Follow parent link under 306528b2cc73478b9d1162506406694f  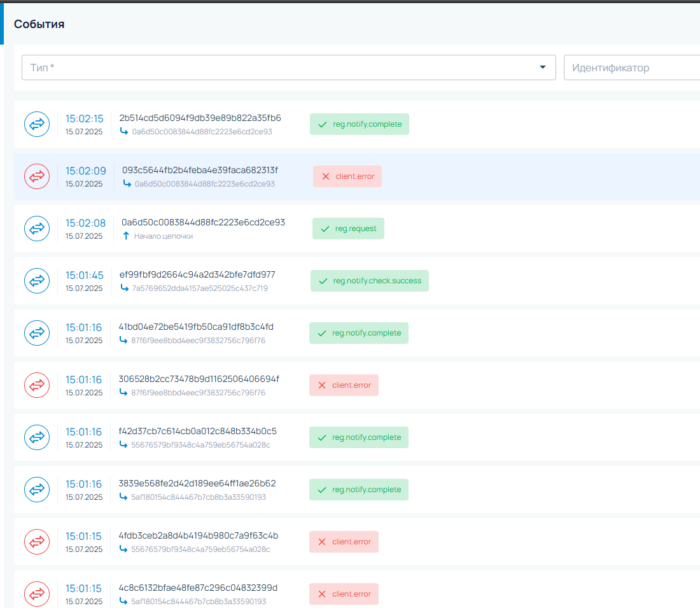(198, 393)
